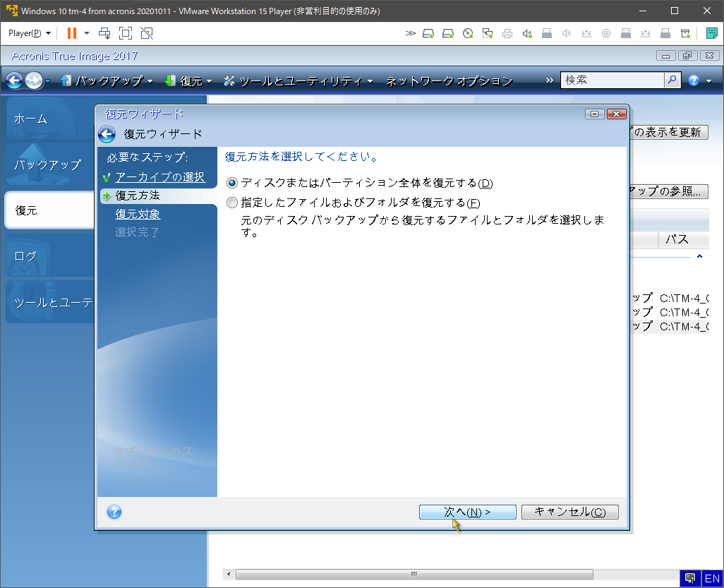724x588 pixels.
Task: Collapse the list group with blue chevron
Action: pos(699,256)
